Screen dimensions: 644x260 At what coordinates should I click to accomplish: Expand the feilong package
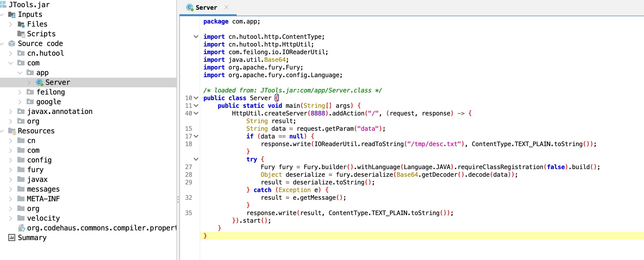click(20, 92)
